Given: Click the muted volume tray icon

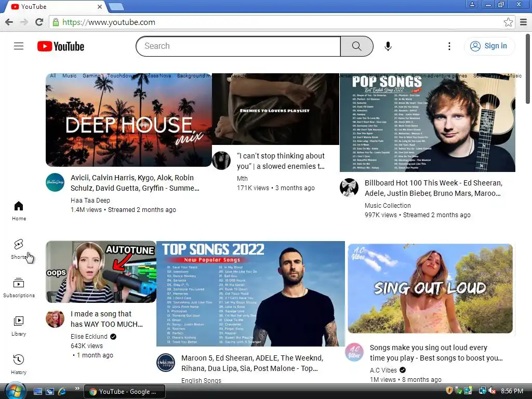Looking at the screenshot, I should (x=493, y=391).
